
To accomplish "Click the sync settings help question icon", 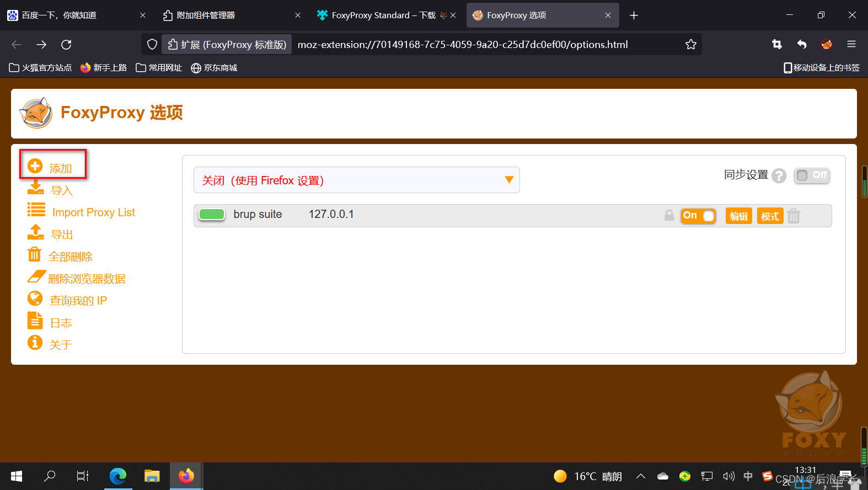I will pos(779,175).
